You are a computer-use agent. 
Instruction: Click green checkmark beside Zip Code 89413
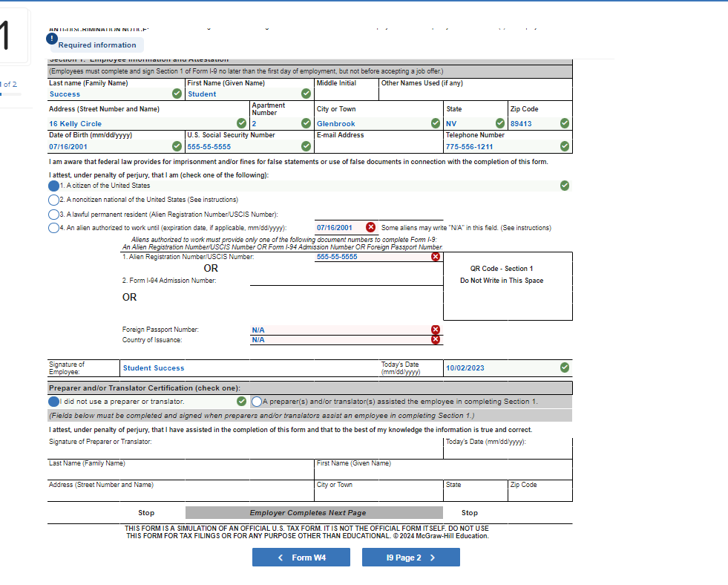tap(565, 123)
